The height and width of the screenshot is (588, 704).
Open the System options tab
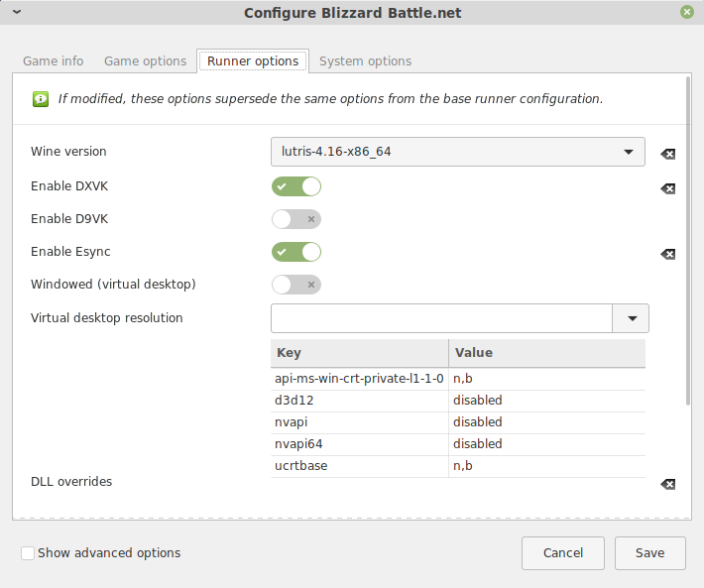point(365,61)
